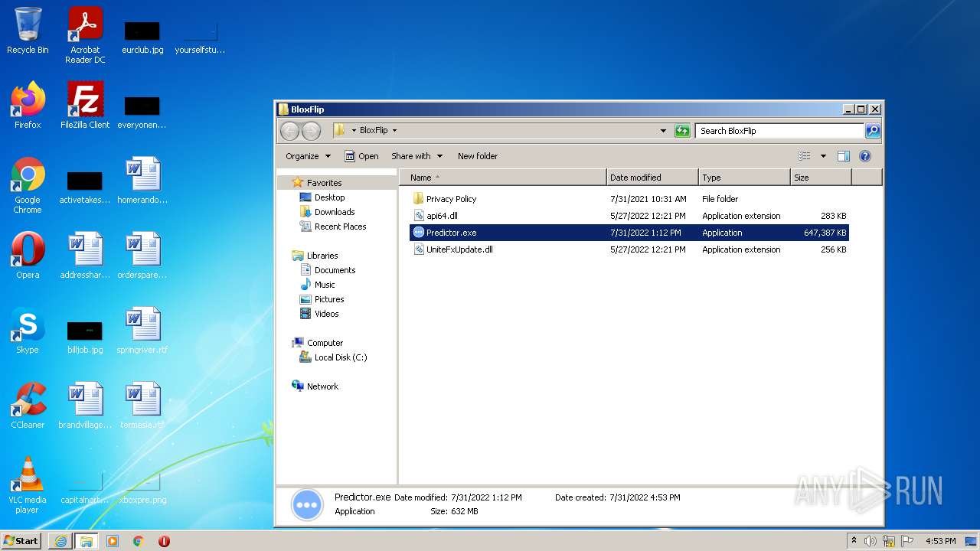Refresh the BloxFlip folder view
Image resolution: width=980 pixels, height=551 pixels.
[x=682, y=131]
